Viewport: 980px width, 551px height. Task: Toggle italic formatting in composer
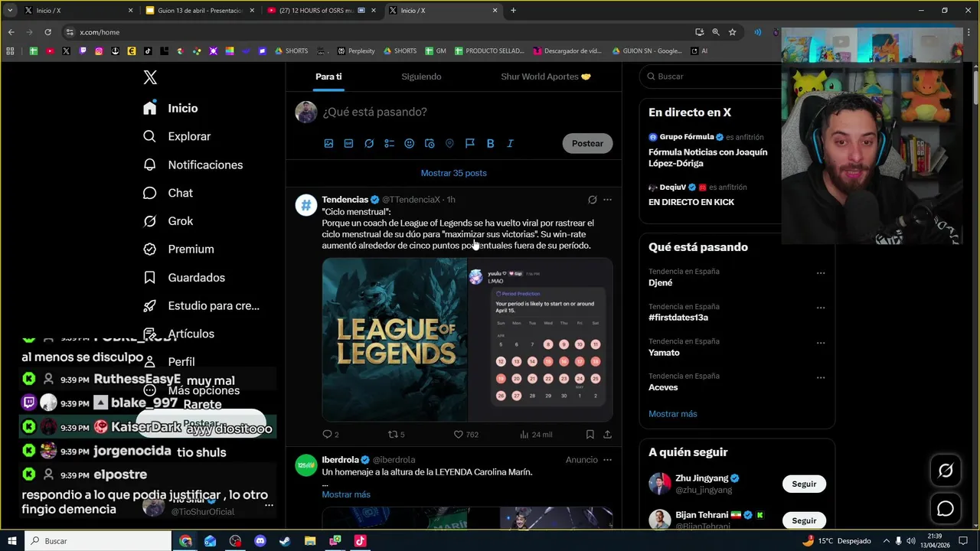point(510,143)
